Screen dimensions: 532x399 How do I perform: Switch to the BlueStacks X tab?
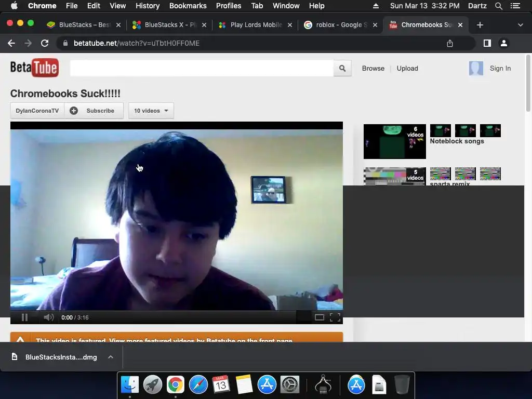click(x=169, y=25)
